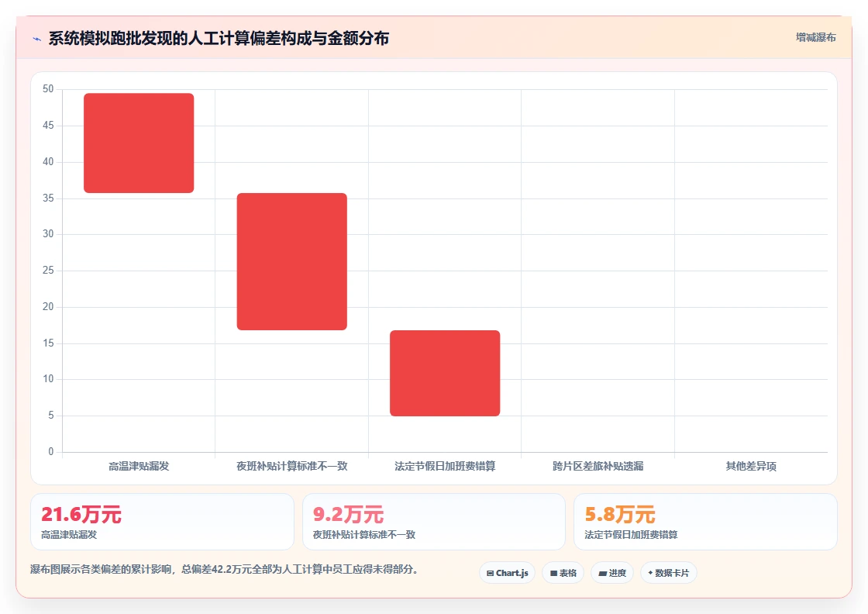868x614 pixels.
Task: Open the 21.6万元 高温津贴漏发 card
Action: pyautogui.click(x=162, y=522)
